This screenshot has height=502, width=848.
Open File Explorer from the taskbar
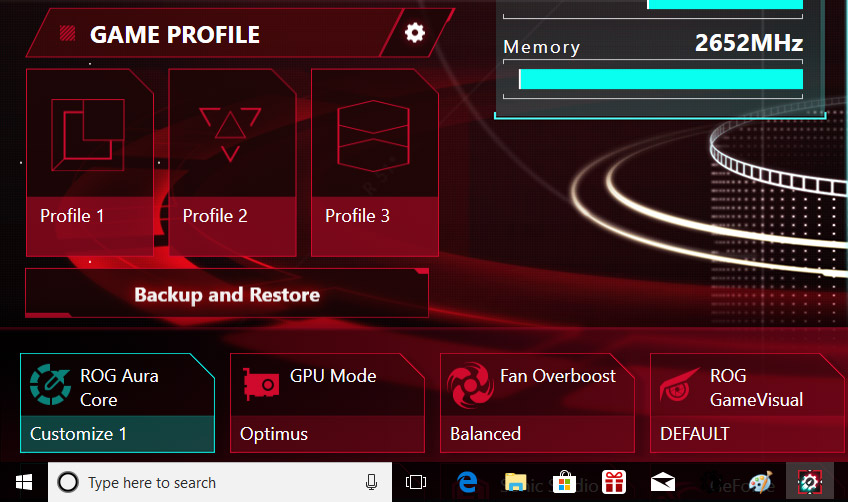(515, 482)
